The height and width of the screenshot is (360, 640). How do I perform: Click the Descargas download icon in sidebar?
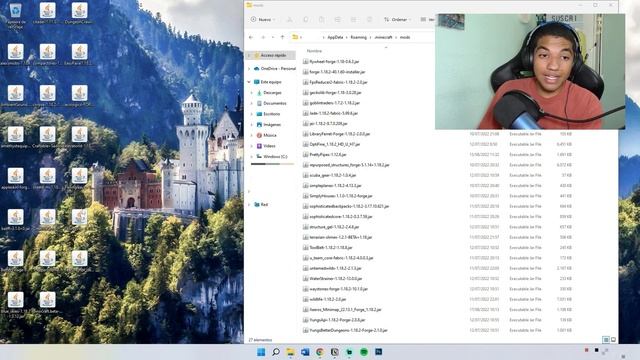(259, 93)
